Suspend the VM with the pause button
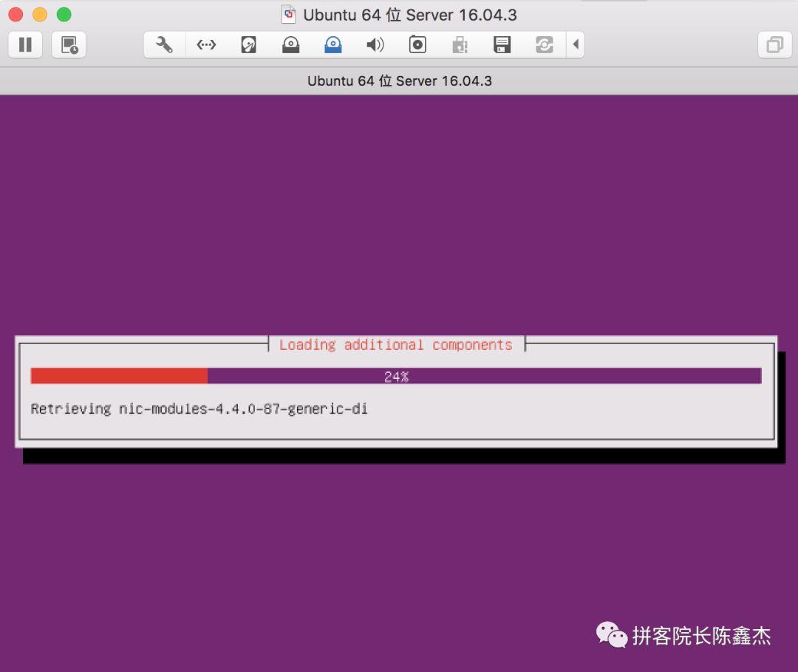Image resolution: width=798 pixels, height=672 pixels. pos(24,44)
